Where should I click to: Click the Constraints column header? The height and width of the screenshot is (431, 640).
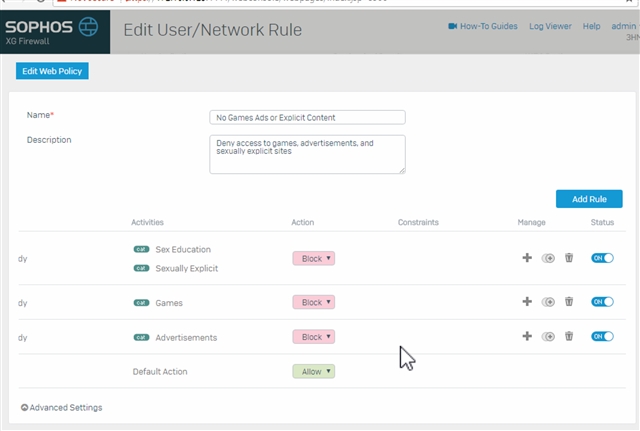point(418,222)
